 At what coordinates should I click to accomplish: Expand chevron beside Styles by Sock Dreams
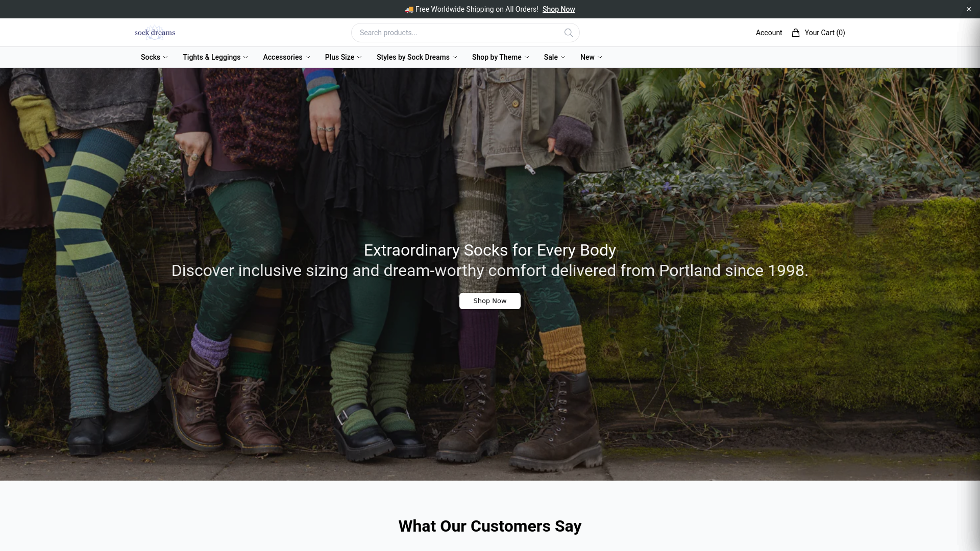[x=455, y=57]
